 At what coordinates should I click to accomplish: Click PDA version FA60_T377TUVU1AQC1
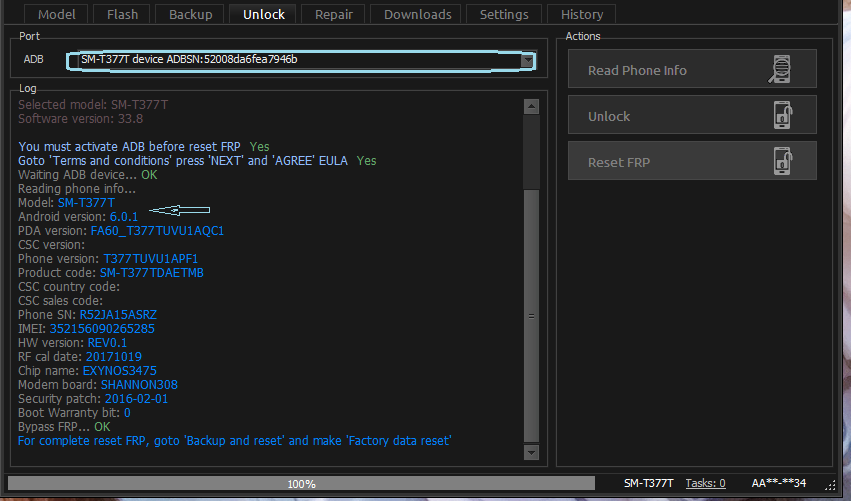tap(157, 231)
